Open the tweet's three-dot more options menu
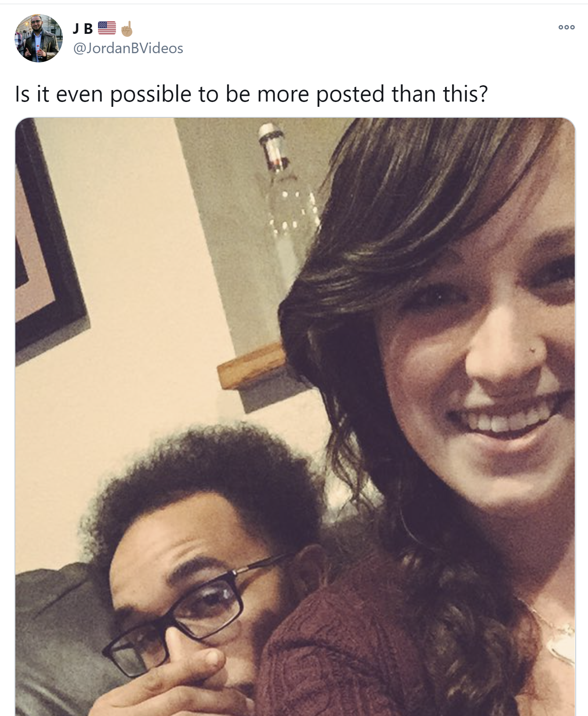Screen dimensions: 588x716 point(566,27)
